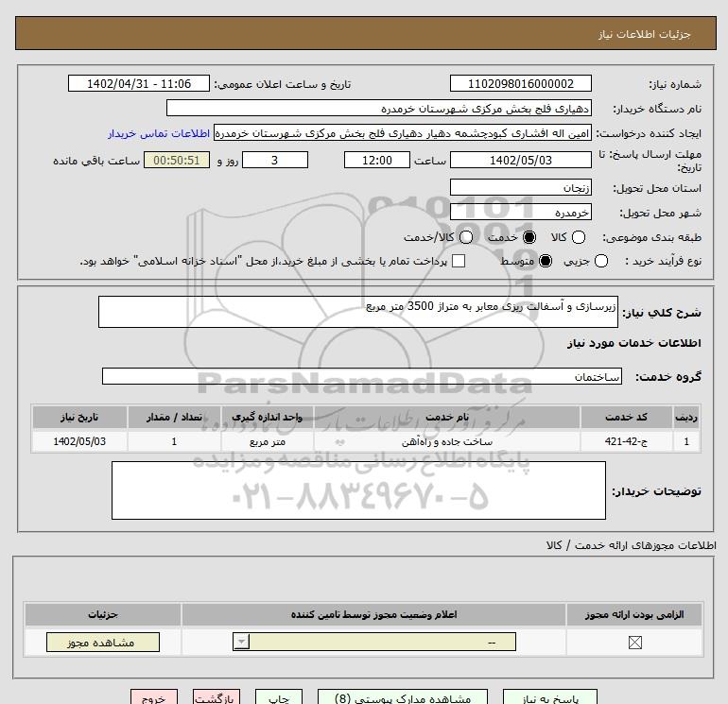728x704 pixels.
Task: Click the بازگشت back button
Action: 217,697
